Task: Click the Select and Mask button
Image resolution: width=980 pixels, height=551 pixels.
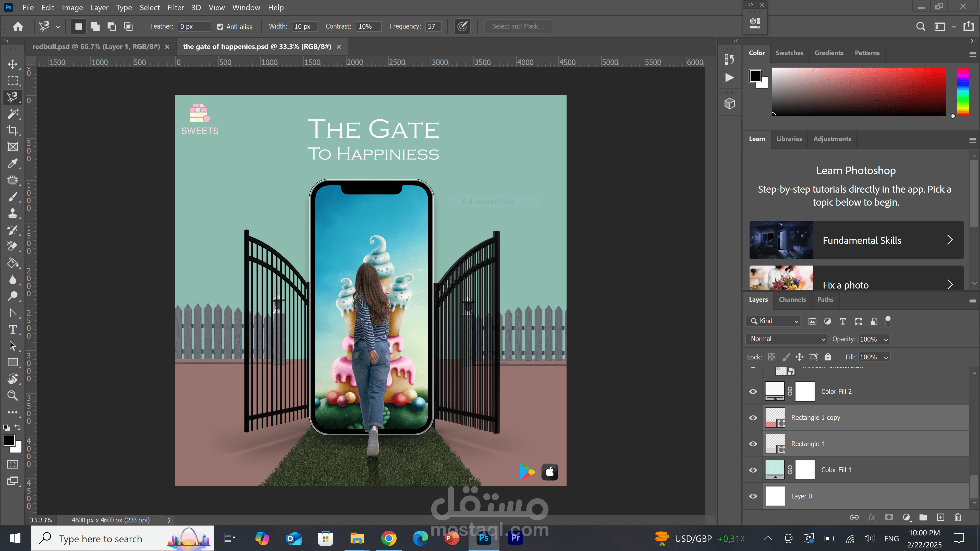Action: click(518, 26)
